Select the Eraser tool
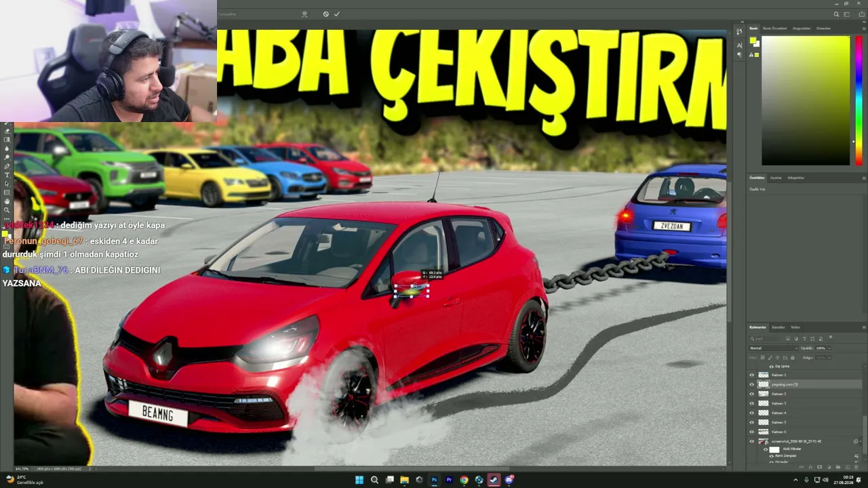This screenshot has height=488, width=868. point(7,131)
